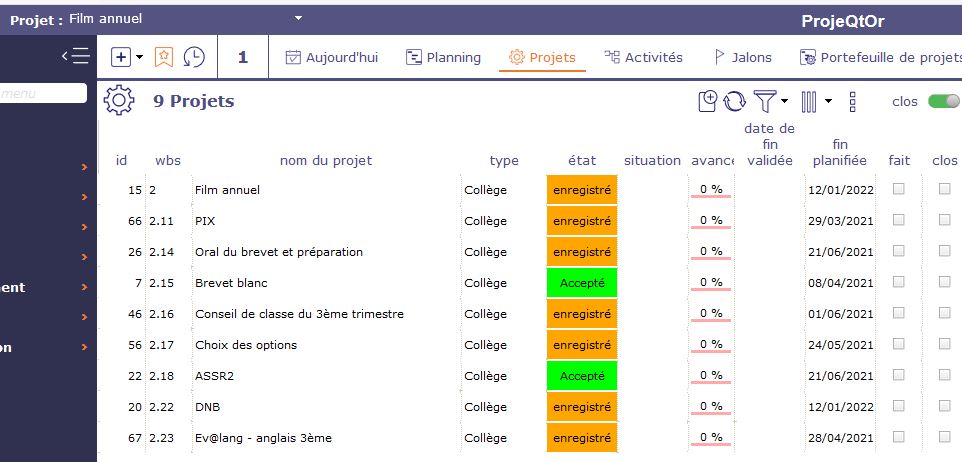
Task: Open the Activités tab
Action: [x=643, y=57]
